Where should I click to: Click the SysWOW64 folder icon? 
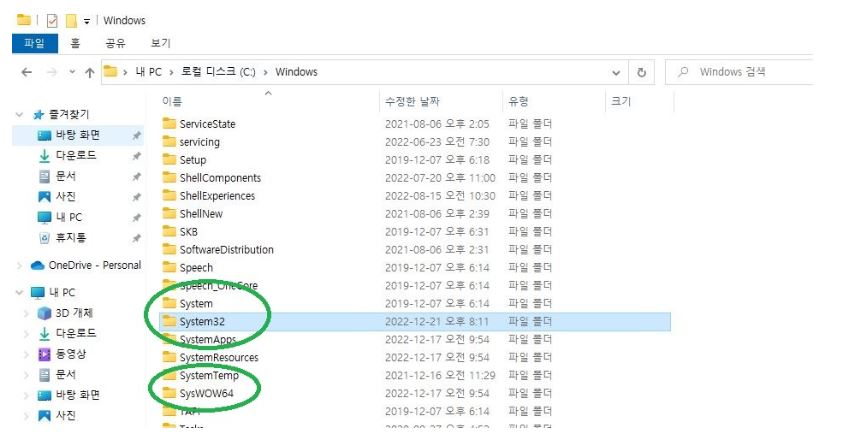point(170,393)
